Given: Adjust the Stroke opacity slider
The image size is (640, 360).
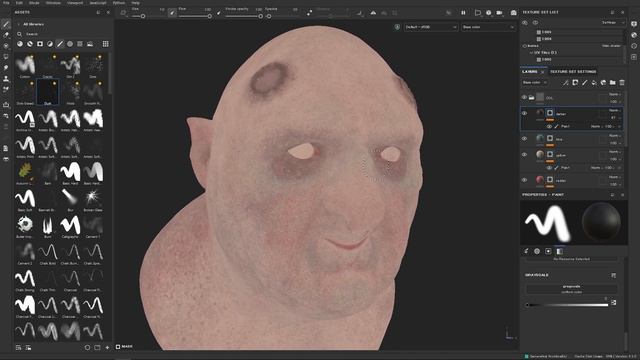Looking at the screenshot, I should click(244, 16).
